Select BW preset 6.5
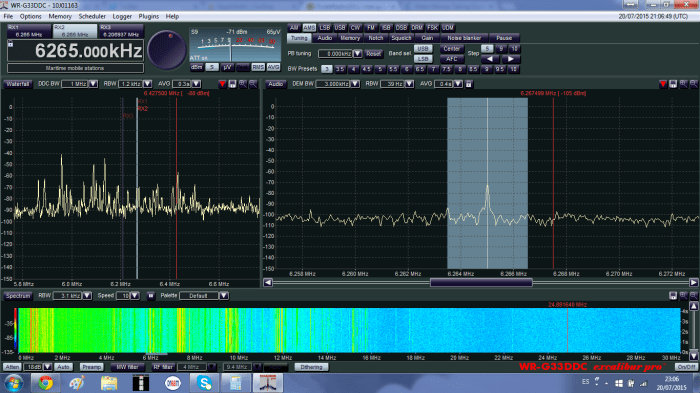The image size is (700, 393). [x=420, y=69]
